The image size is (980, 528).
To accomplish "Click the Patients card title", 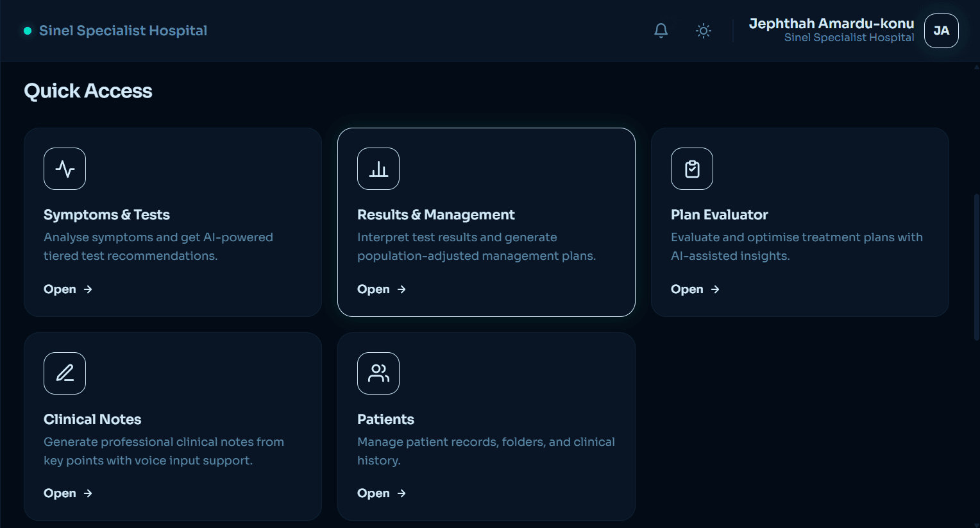I will [x=385, y=420].
